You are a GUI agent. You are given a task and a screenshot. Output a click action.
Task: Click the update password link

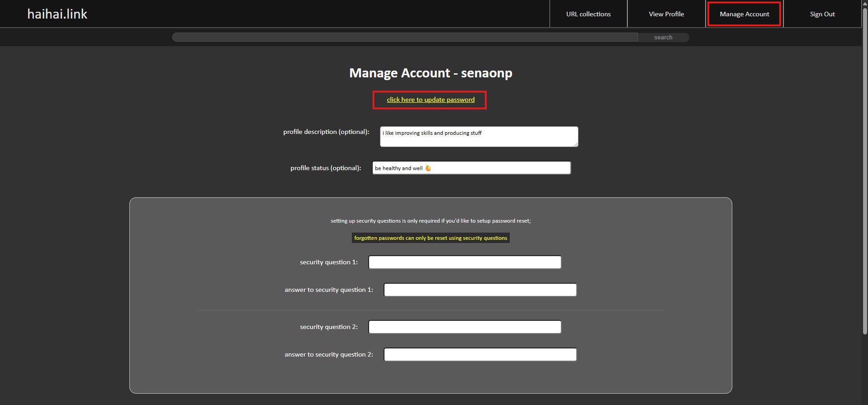(430, 100)
